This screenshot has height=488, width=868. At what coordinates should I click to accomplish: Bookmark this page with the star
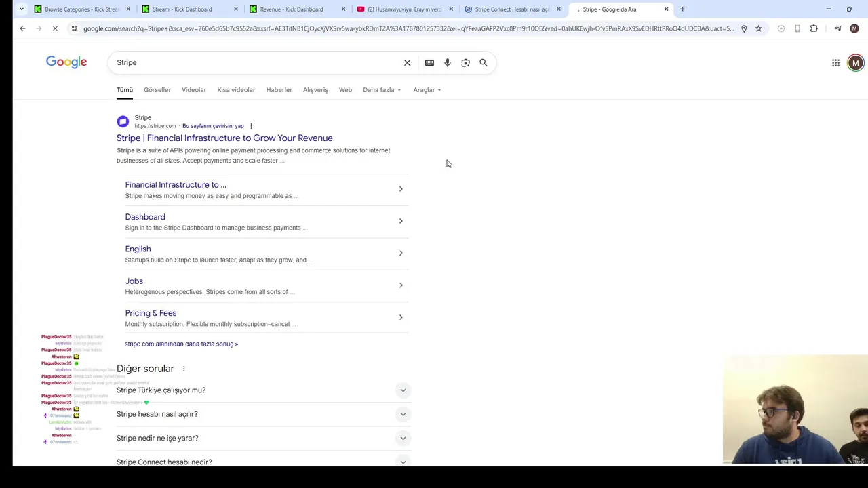[x=758, y=28]
